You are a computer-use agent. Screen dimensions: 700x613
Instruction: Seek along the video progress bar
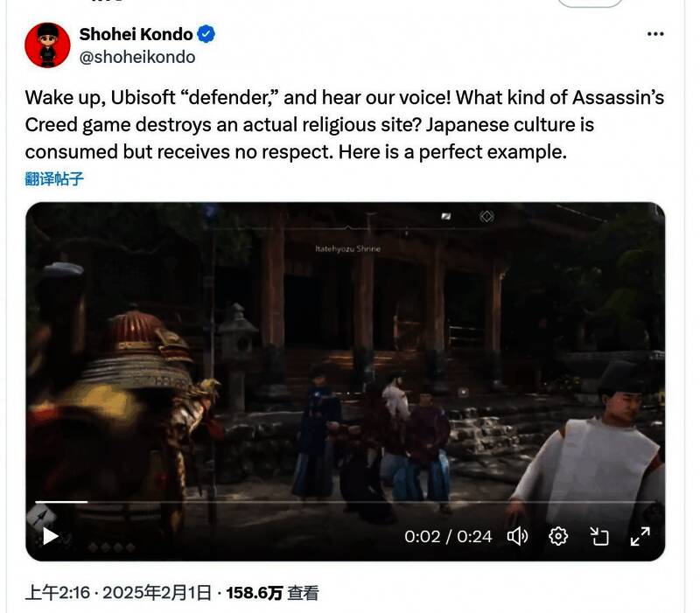coord(345,502)
